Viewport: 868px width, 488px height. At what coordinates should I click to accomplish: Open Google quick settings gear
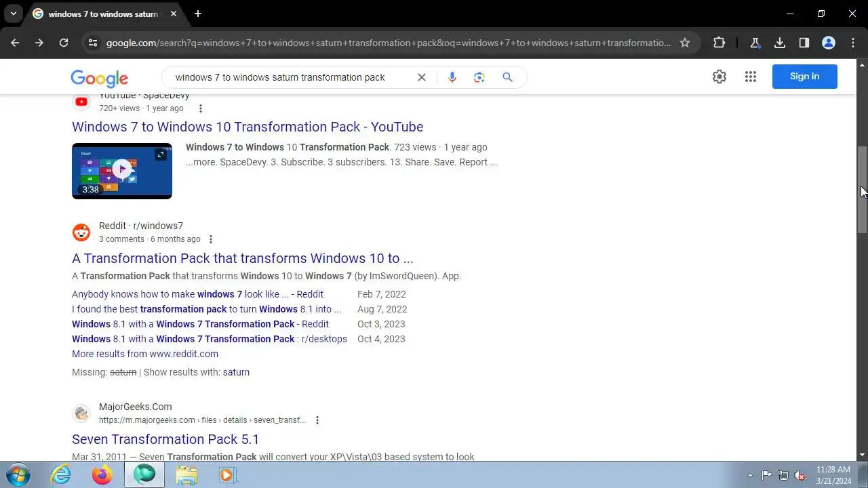click(719, 77)
